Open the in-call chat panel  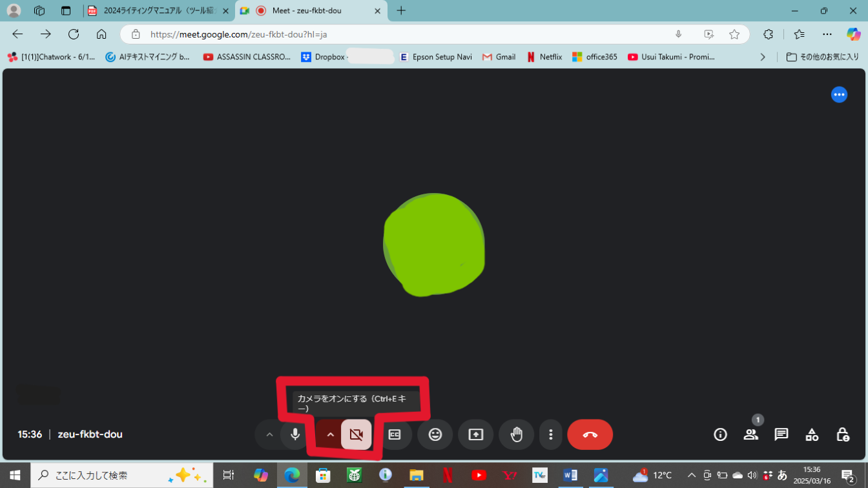coord(781,434)
